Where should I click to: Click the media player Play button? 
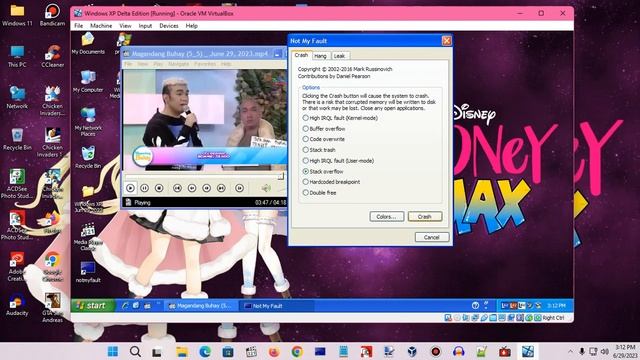130,188
